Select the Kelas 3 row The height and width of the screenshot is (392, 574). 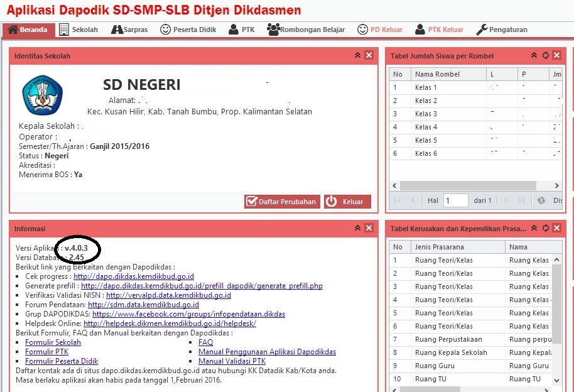click(x=475, y=114)
